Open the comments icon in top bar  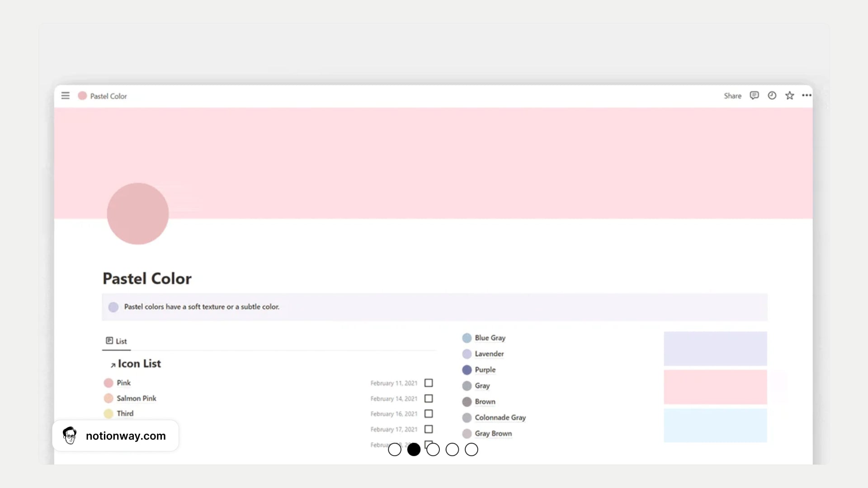(754, 95)
